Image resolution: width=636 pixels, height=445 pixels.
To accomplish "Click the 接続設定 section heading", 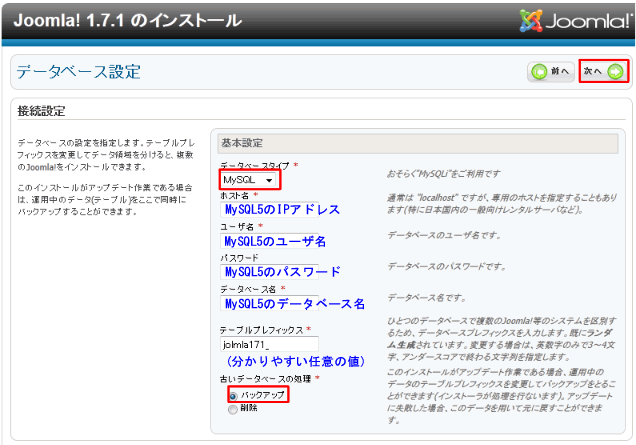I will tap(41, 111).
